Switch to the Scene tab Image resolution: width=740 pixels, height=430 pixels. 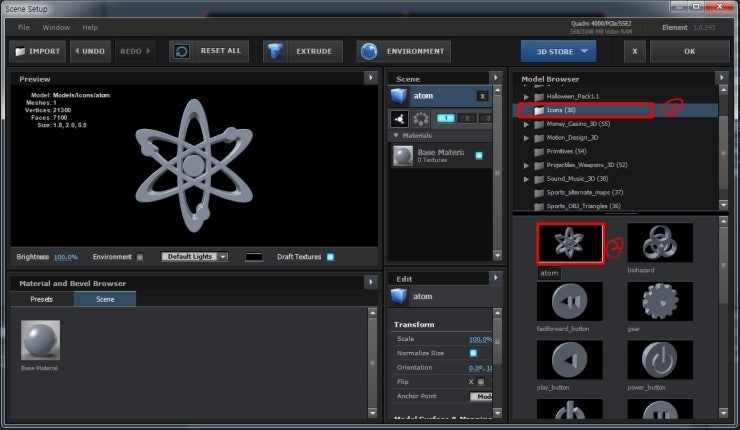pyautogui.click(x=105, y=299)
